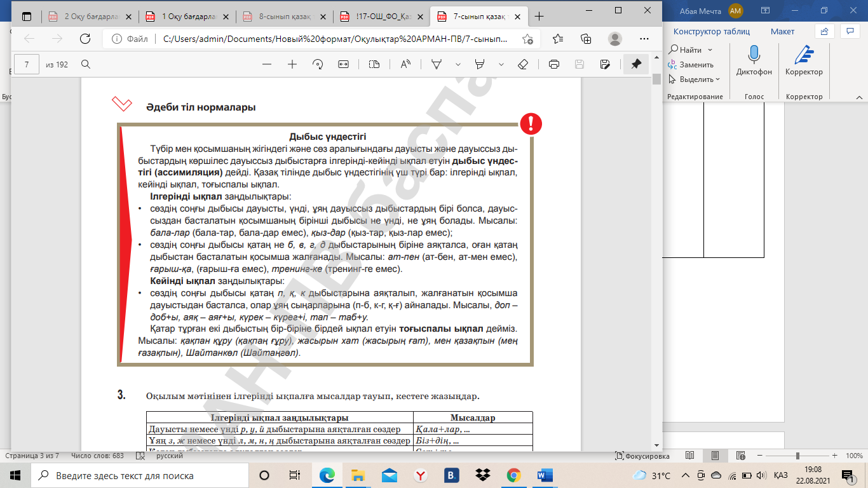Switch Word to Read Mode view
The width and height of the screenshot is (868, 488).
[x=691, y=456]
